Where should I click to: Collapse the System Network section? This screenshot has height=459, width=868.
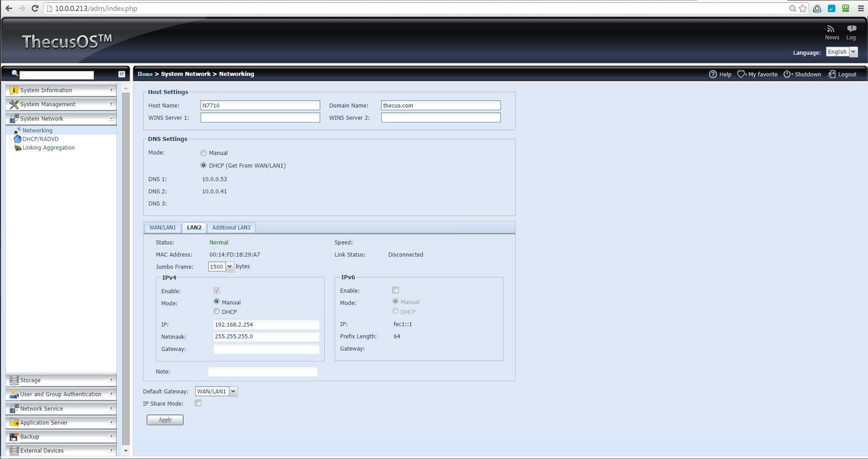click(111, 118)
